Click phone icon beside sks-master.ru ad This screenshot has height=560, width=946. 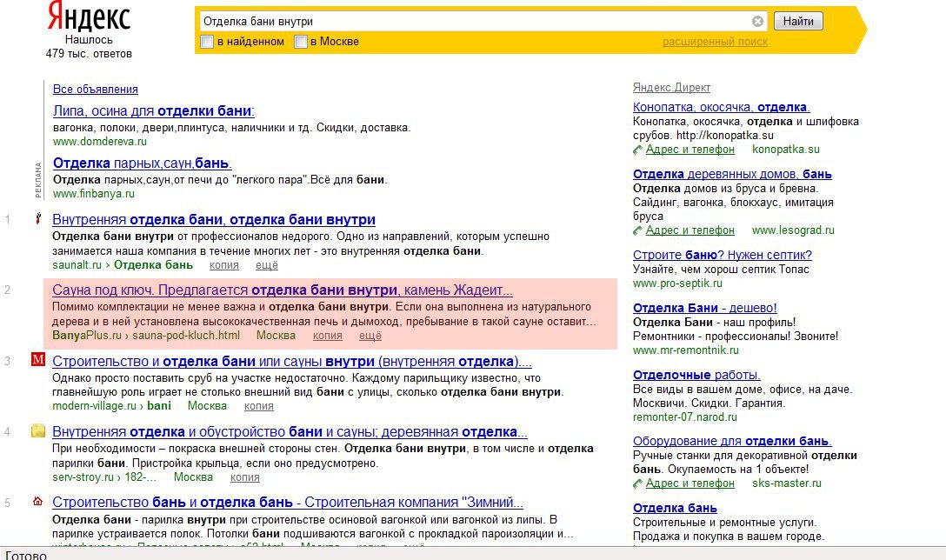tap(637, 483)
